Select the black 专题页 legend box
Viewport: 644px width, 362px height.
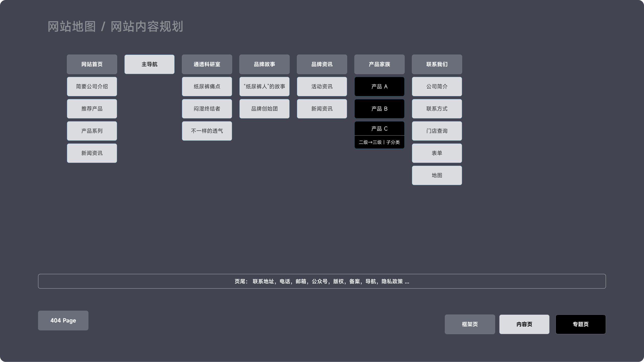tap(580, 324)
